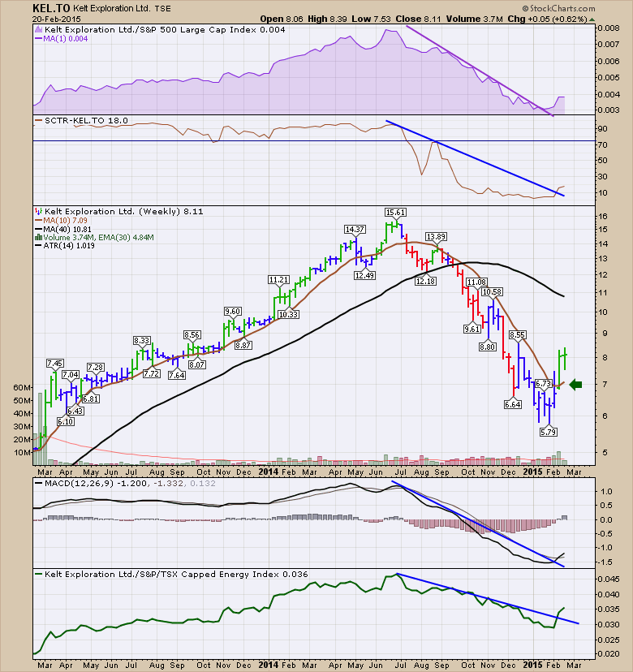633x672 pixels.
Task: Click the 11.08 price label
Action: [x=476, y=282]
